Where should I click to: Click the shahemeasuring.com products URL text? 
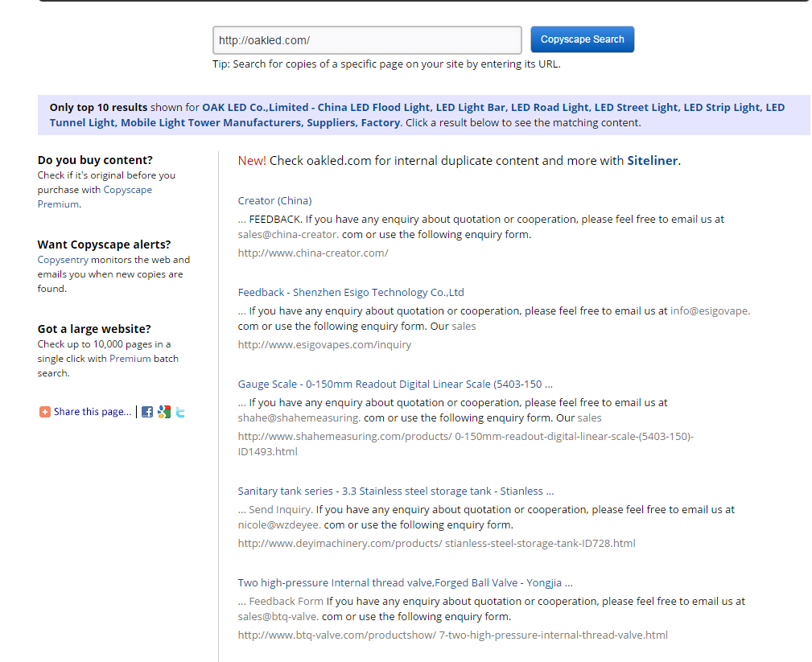coord(466,443)
